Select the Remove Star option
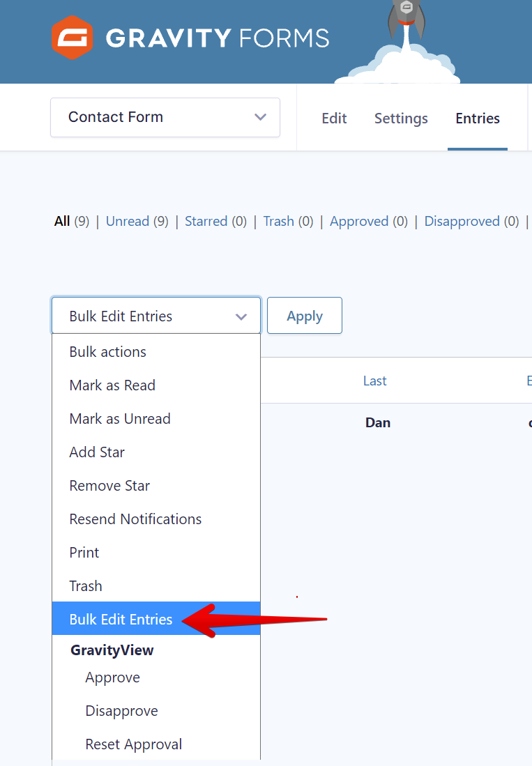 click(x=156, y=486)
